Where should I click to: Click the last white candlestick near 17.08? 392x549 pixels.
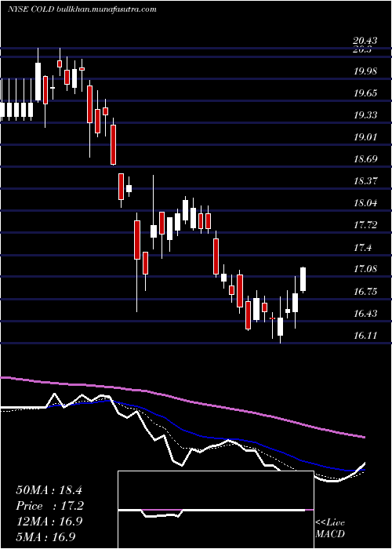[303, 279]
